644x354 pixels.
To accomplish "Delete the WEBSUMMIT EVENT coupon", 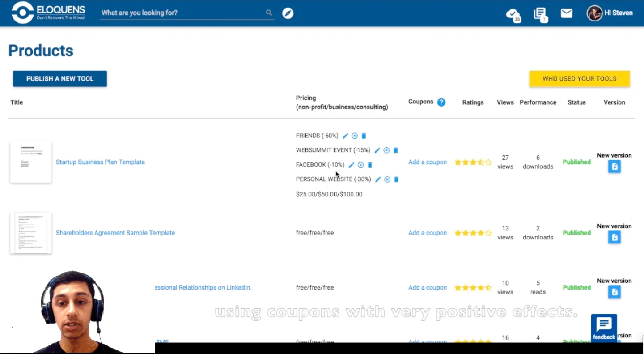I will 395,150.
